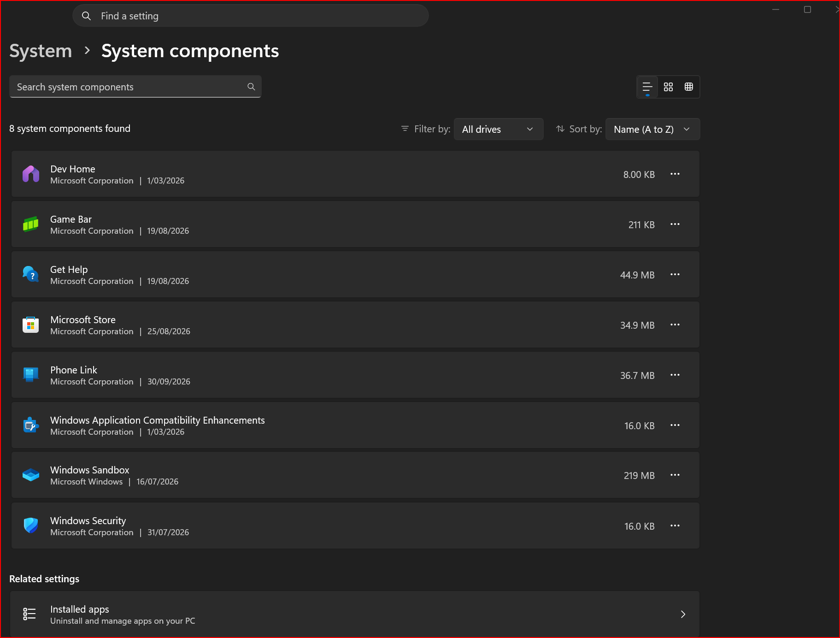Maximize the Settings window

(807, 10)
